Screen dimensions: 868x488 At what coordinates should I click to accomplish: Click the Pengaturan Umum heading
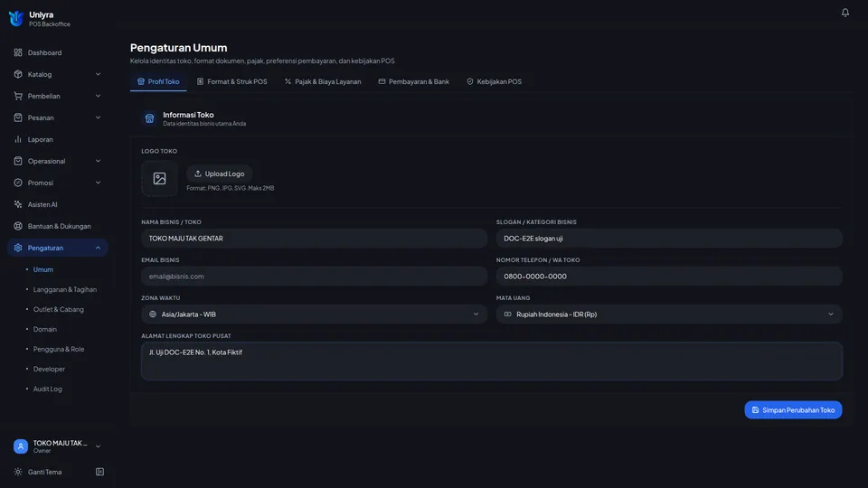pos(178,48)
